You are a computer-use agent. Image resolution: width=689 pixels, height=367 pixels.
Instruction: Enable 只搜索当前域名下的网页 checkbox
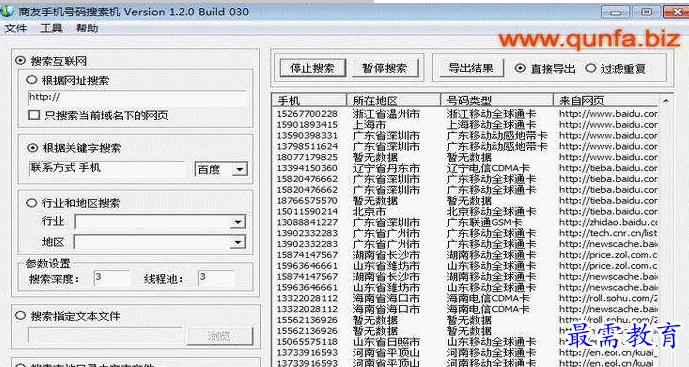(34, 116)
